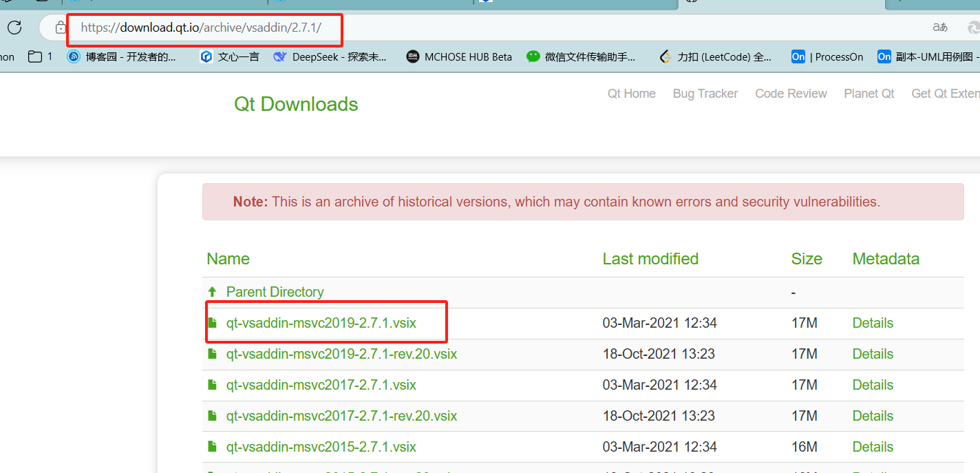Open the DeepSeek bookmark

tap(330, 57)
